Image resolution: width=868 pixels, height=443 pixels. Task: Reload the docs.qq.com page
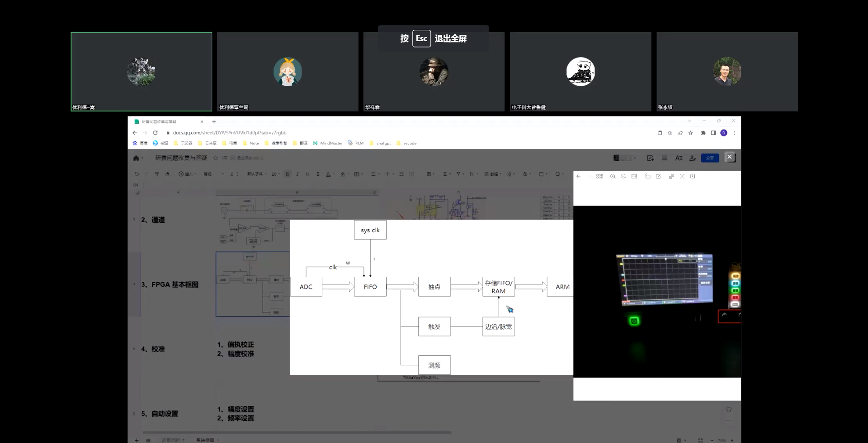[x=155, y=133]
